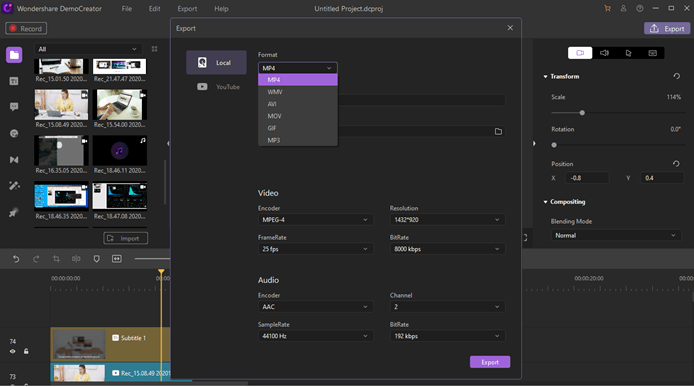
Task: Switch to caption properties tab icon
Action: (652, 53)
